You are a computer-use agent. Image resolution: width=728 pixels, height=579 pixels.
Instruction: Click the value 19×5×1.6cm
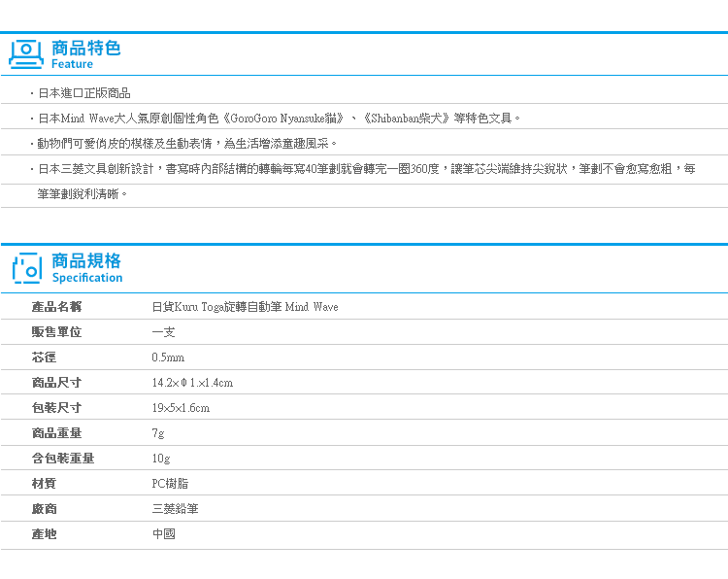coord(181,407)
